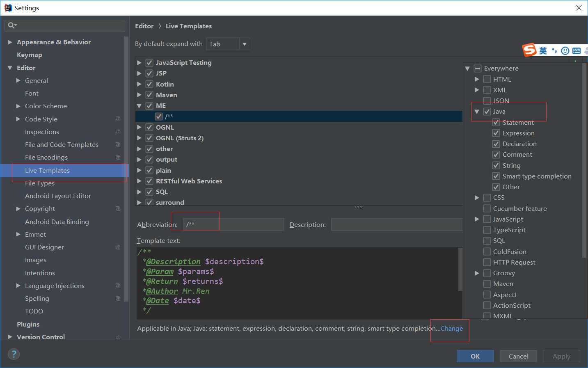
Task: Uncheck the Java context checkbox
Action: (x=487, y=112)
